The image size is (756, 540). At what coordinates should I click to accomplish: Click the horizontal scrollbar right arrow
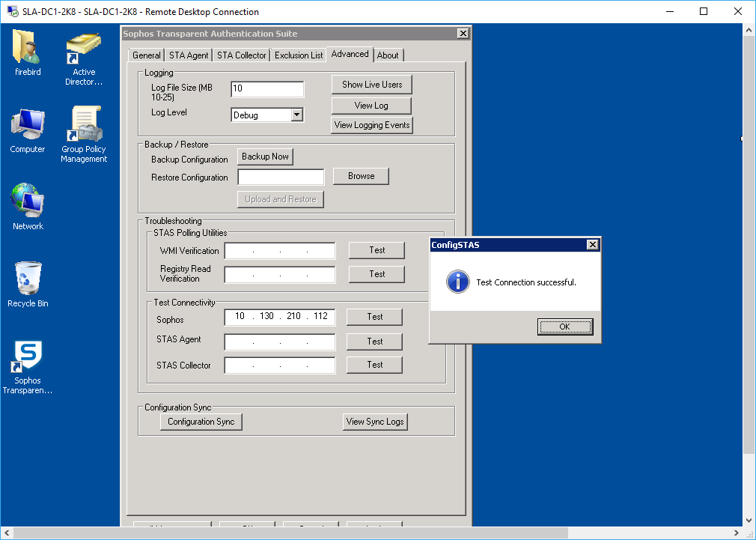(x=737, y=533)
